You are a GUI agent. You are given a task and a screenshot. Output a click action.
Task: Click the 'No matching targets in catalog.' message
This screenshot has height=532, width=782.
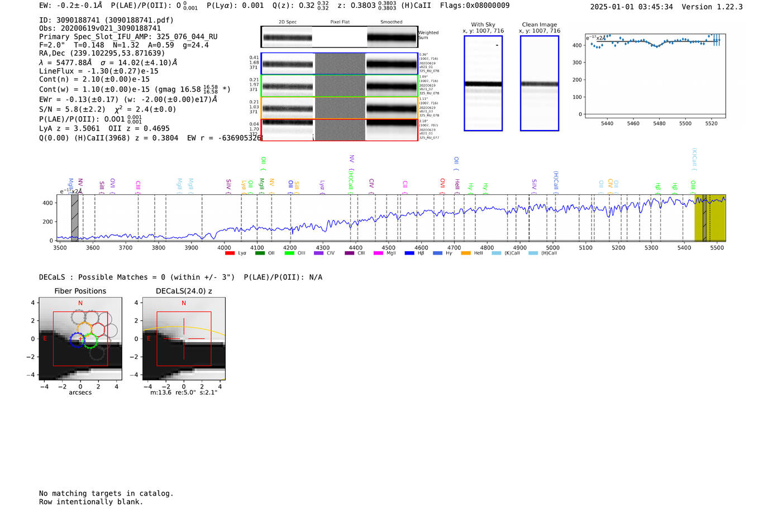tap(106, 493)
